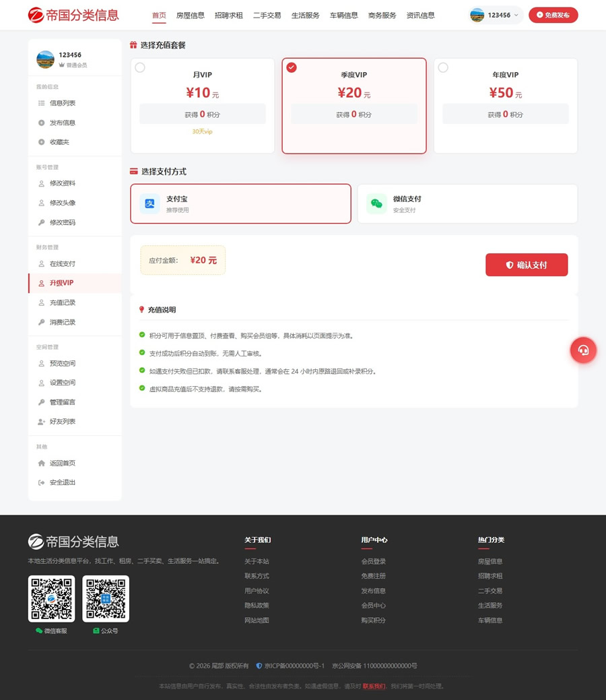Click footer link 会员登录
Screen dimensions: 606x700
point(374,561)
